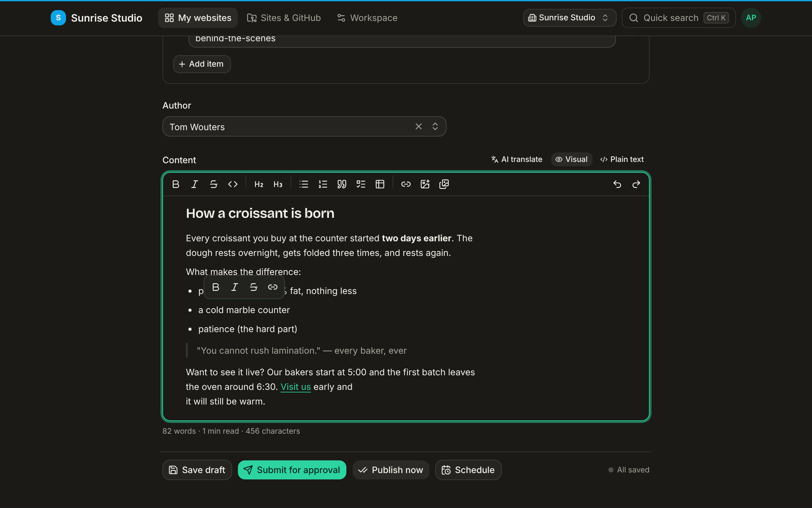The height and width of the screenshot is (508, 812).
Task: Click link icon in the floating bubble menu
Action: tap(273, 287)
